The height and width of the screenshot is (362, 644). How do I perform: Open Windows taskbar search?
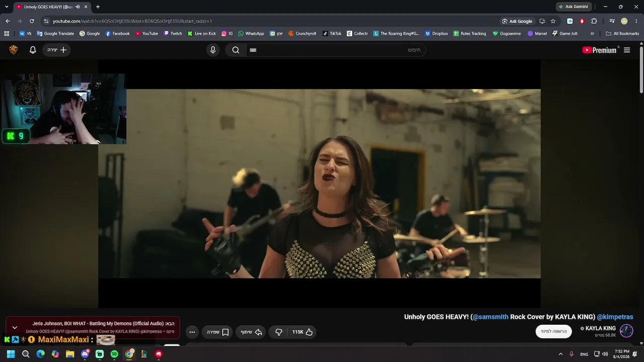pyautogui.click(x=26, y=354)
